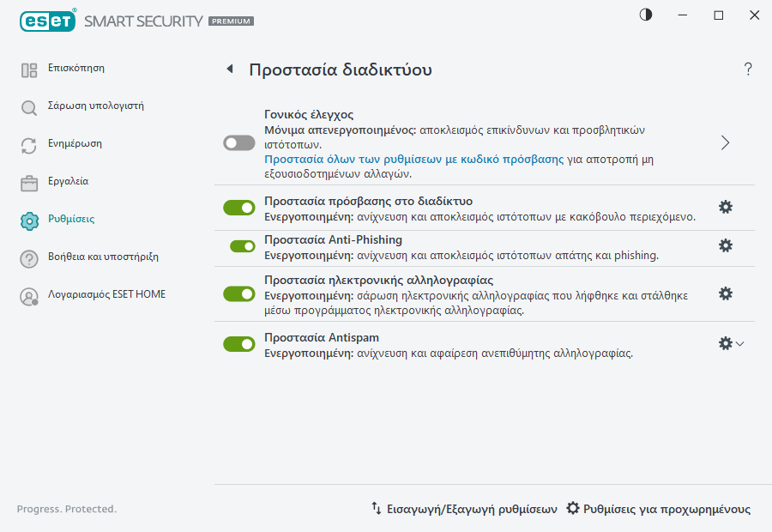Click the Ρυθμίσεις gear icon in sidebar
Screen dimensions: 772x532
(28, 219)
